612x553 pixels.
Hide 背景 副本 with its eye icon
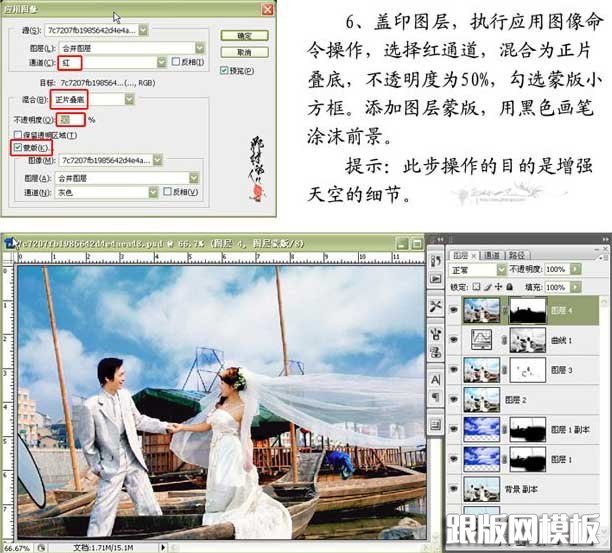click(x=454, y=489)
